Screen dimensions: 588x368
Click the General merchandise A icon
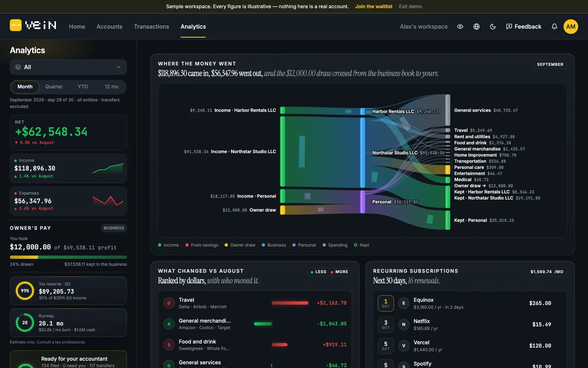pos(169,324)
